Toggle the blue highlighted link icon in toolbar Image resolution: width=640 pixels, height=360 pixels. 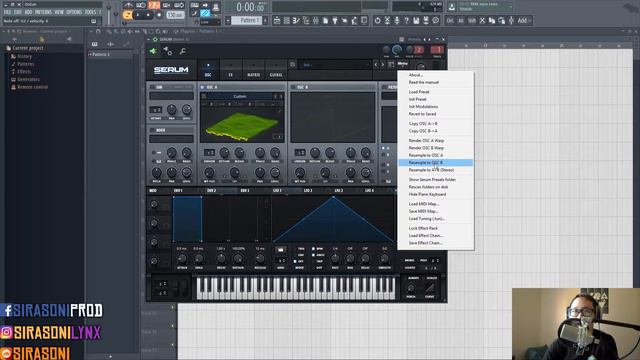pos(205,13)
